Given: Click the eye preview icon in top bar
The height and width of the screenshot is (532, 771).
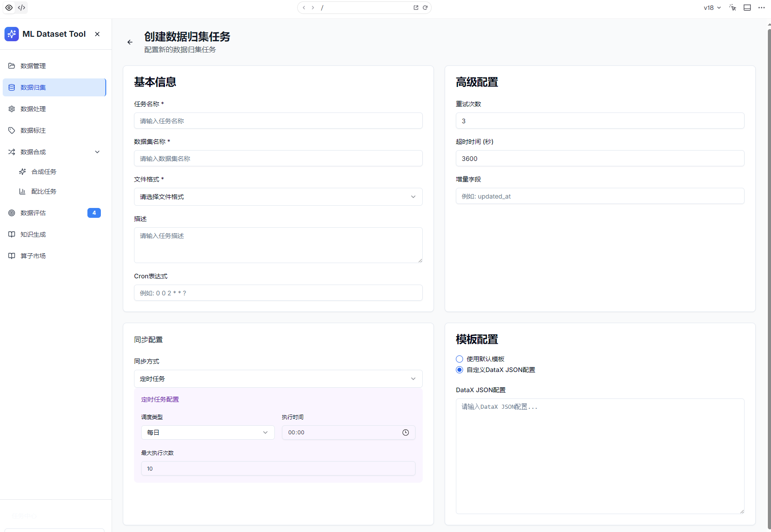Looking at the screenshot, I should pyautogui.click(x=9, y=8).
